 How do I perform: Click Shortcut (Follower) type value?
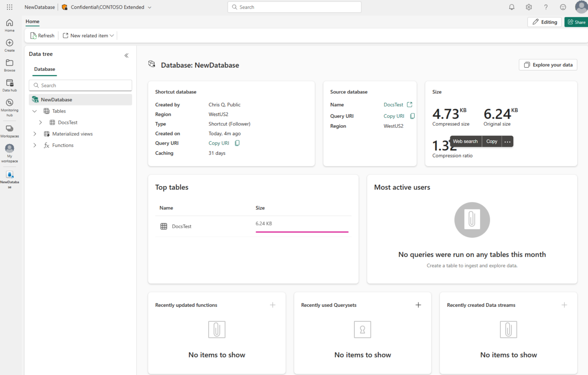229,124
